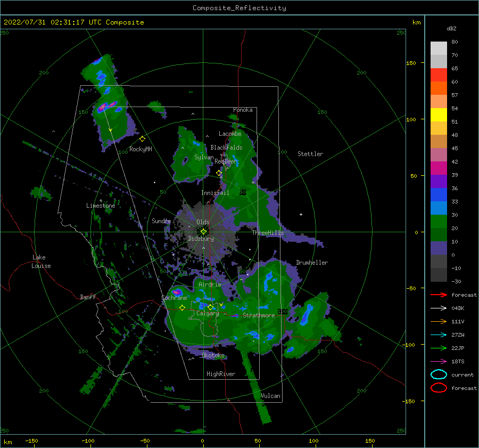This screenshot has height=448, width=479.
Task: Click the green 22JP arrow legend icon
Action: (x=439, y=348)
